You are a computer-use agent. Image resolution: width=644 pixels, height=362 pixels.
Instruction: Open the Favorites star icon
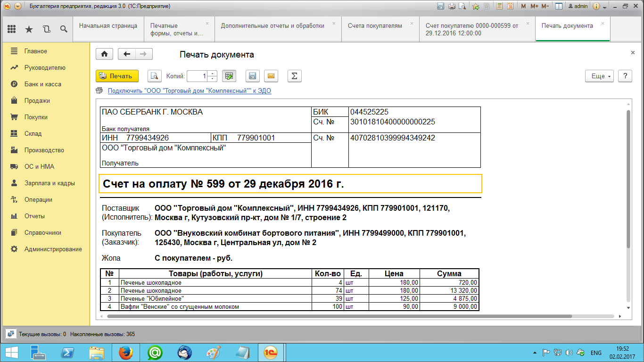click(29, 29)
